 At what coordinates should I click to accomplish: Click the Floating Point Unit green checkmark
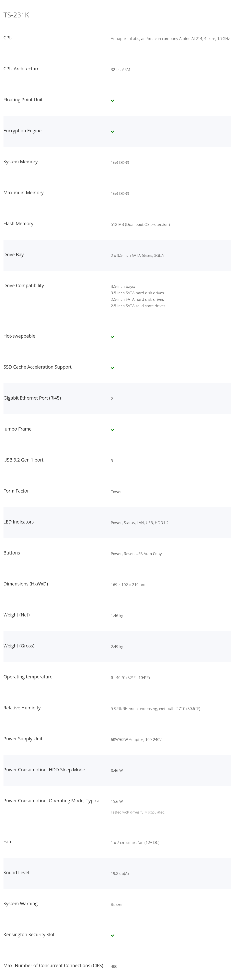112,100
